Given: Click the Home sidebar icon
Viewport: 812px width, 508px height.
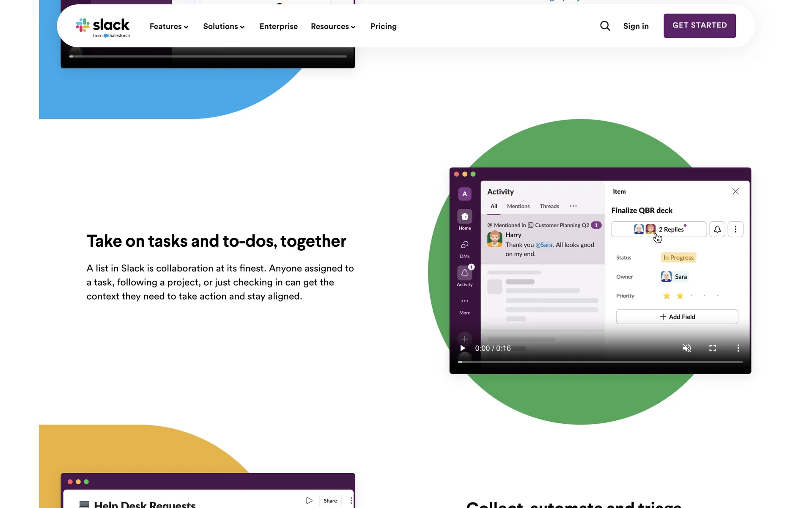Looking at the screenshot, I should [464, 217].
